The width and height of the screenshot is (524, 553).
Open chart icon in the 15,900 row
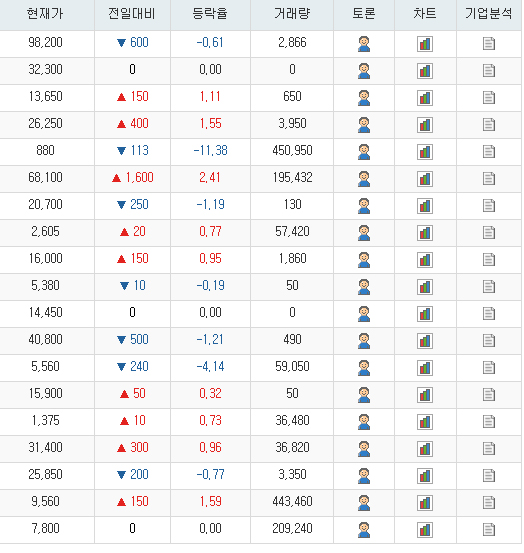(x=425, y=395)
